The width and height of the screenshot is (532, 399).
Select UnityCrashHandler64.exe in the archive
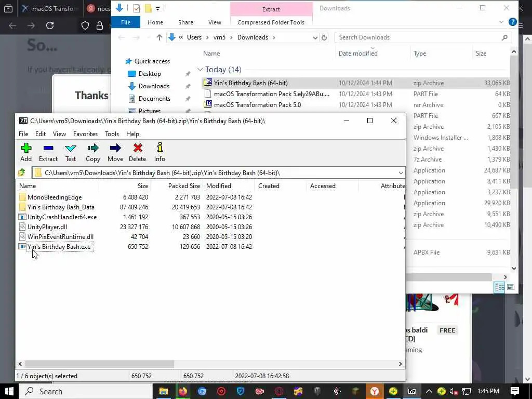pyautogui.click(x=62, y=217)
